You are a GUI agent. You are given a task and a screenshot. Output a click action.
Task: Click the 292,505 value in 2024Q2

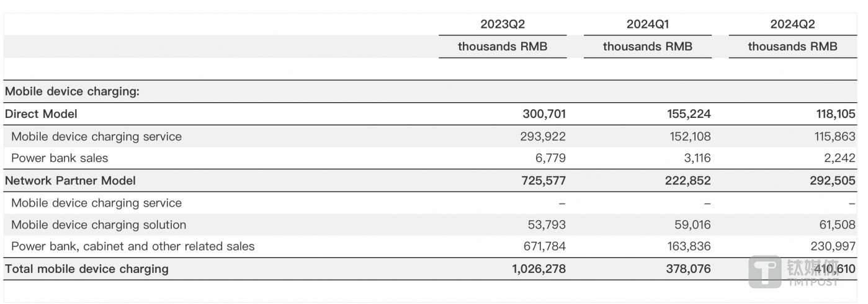click(x=833, y=181)
